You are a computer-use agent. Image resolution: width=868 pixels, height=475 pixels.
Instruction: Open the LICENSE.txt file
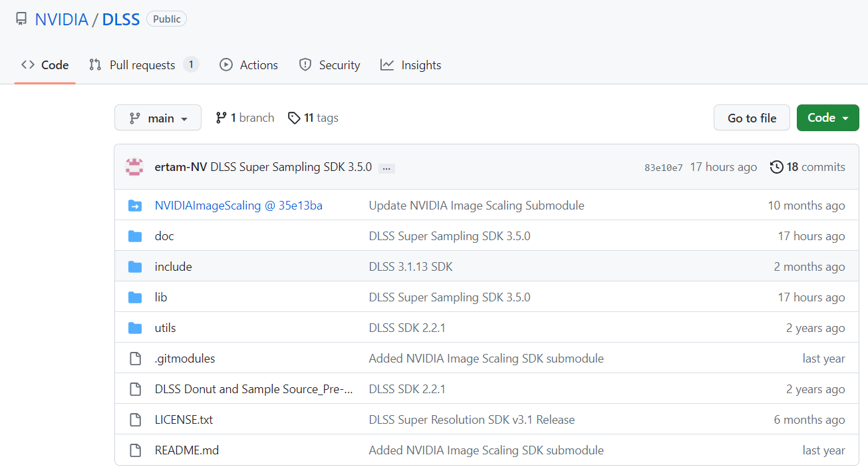coord(184,420)
